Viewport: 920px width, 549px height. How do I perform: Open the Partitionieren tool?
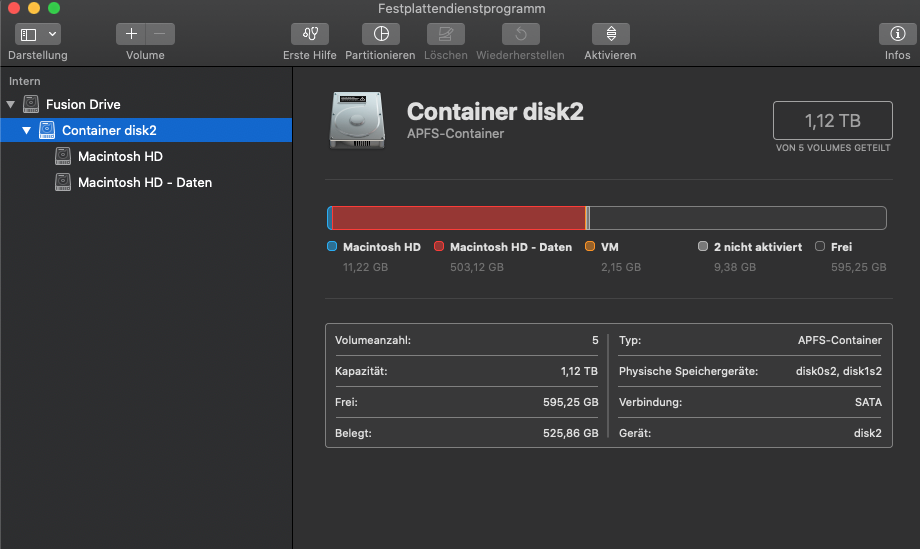tap(380, 34)
